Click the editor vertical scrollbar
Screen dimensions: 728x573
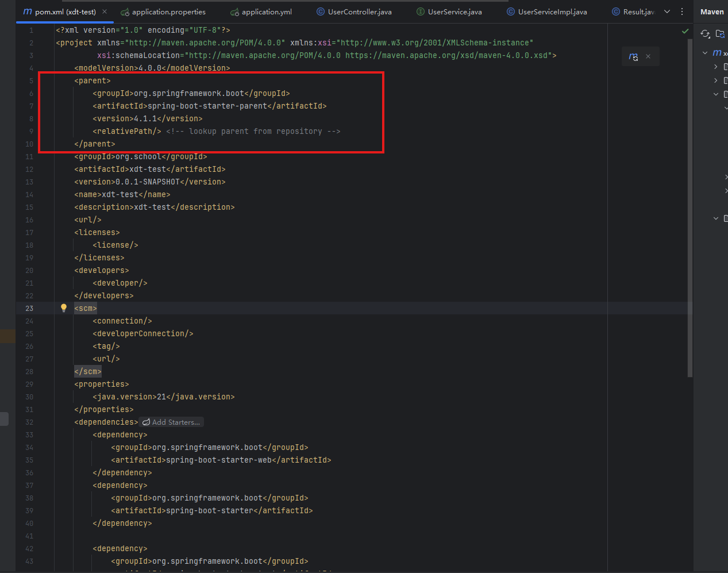click(x=690, y=209)
